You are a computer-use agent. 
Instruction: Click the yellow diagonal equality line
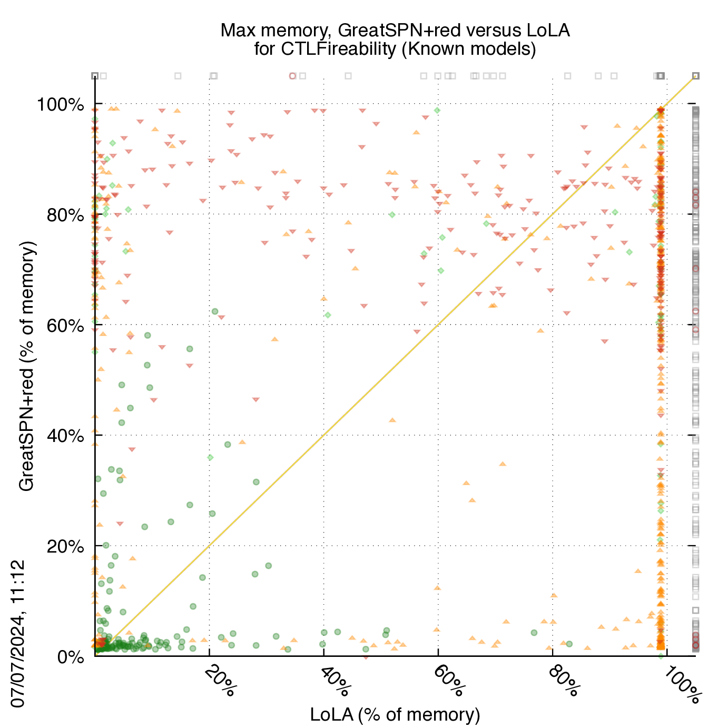(395, 367)
